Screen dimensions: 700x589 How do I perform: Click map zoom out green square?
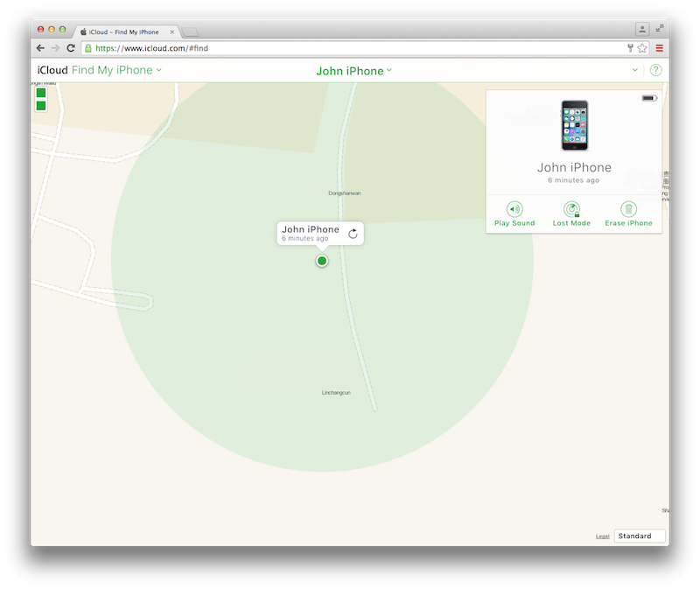click(x=41, y=106)
